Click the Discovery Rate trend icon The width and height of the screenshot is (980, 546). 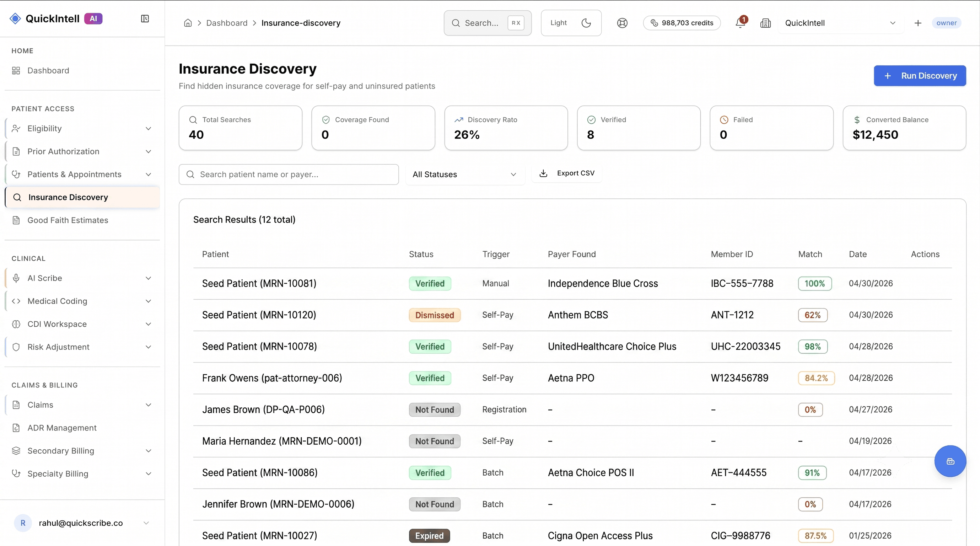click(x=459, y=120)
